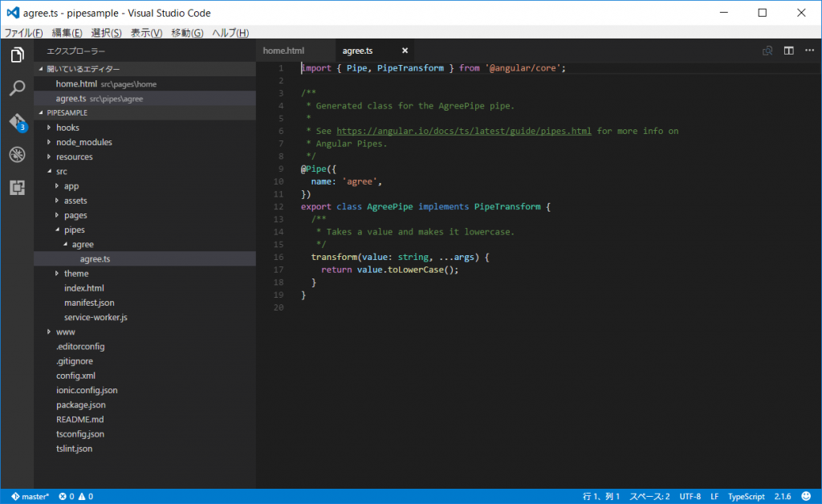Viewport: 822px width, 504px height.
Task: Change TypeScript language mode in status bar
Action: pyautogui.click(x=747, y=497)
